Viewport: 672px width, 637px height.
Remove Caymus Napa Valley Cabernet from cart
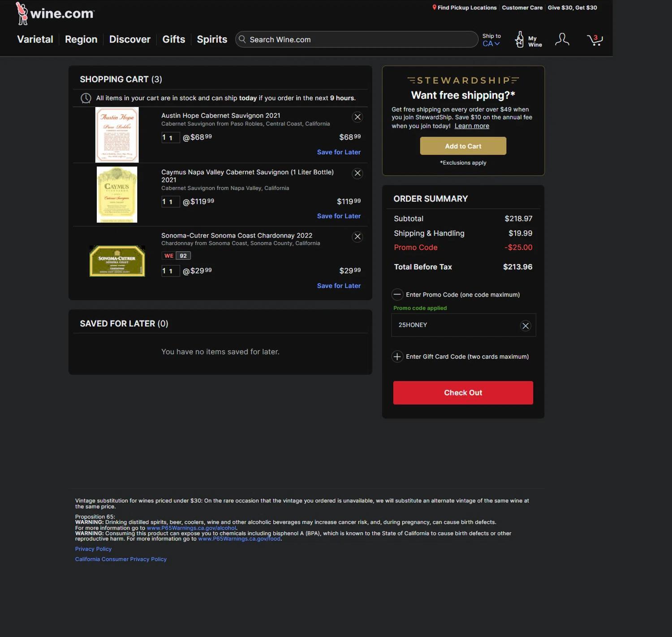tap(357, 173)
